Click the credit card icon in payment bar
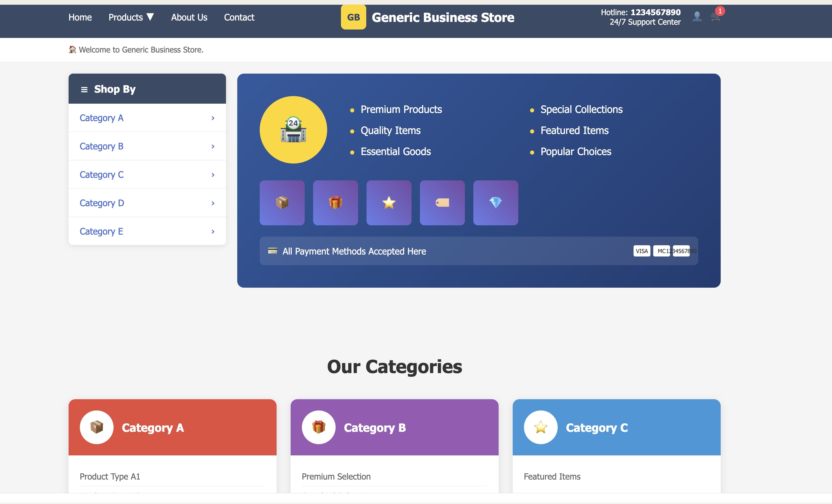The height and width of the screenshot is (504, 832). coord(272,251)
